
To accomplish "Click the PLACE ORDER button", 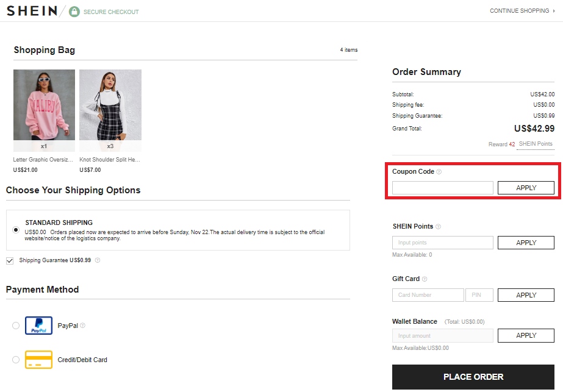I will pos(473,377).
